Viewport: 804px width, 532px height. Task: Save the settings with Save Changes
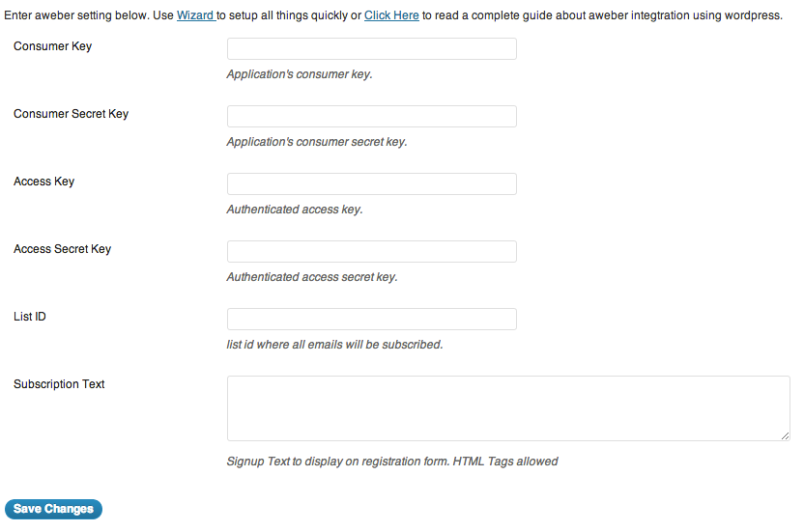[x=53, y=509]
